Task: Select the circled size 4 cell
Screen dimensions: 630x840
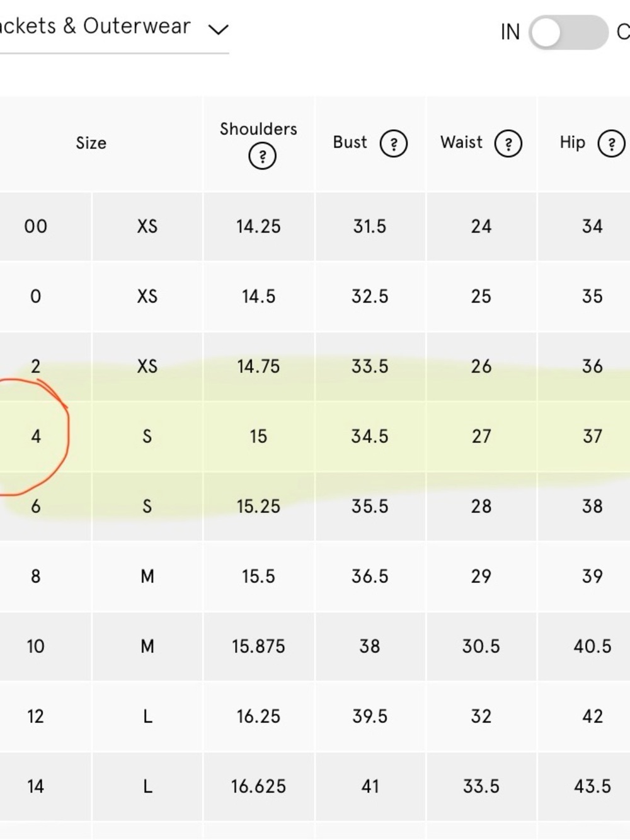Action: click(x=36, y=436)
